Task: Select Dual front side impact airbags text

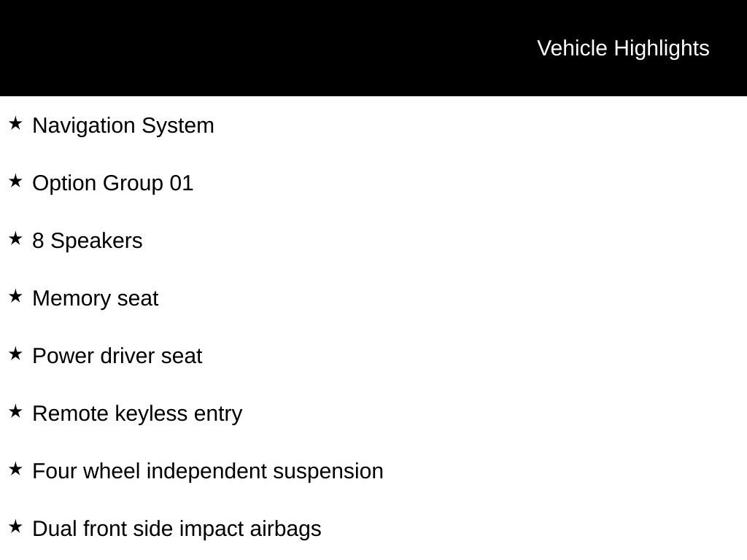Action: click(177, 529)
